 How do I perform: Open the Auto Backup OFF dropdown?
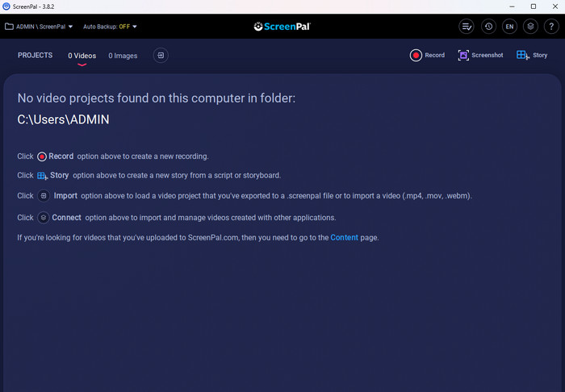tap(110, 27)
